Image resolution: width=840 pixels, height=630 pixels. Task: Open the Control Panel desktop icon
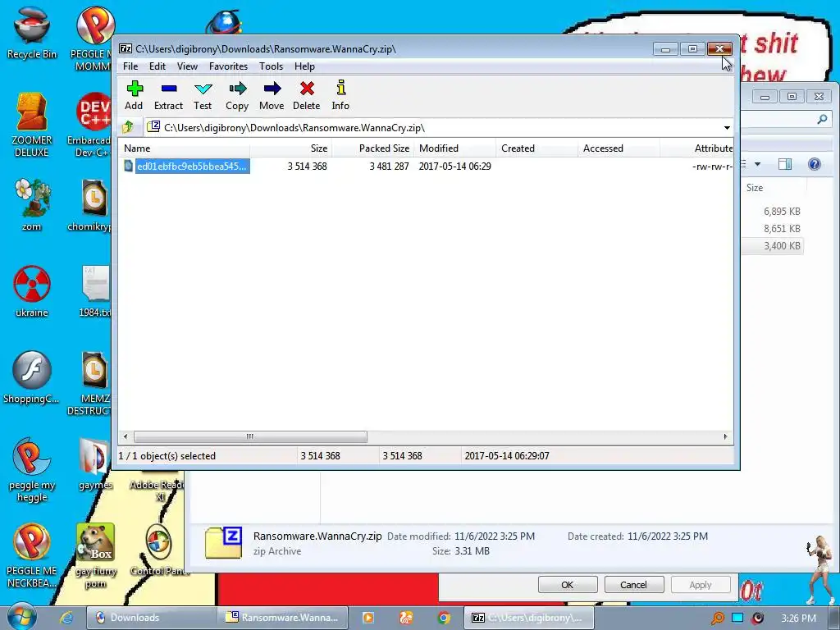159,550
